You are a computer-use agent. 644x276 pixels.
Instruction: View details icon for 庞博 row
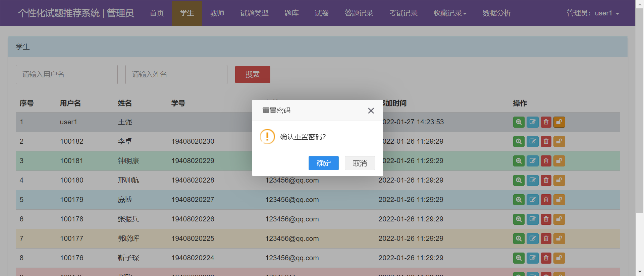519,200
